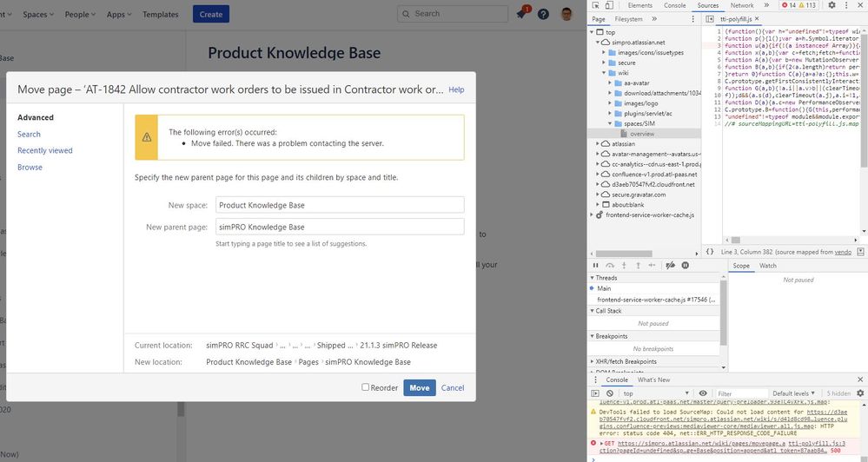Expand the XHR/fetch Breakpoints section
Image resolution: width=868 pixels, height=462 pixels.
(x=592, y=362)
